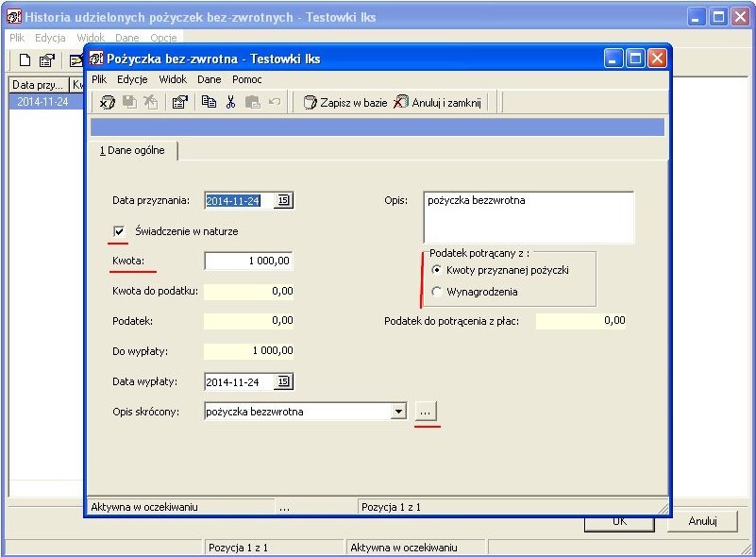Click the new document icon in background window
The width and height of the screenshot is (756, 557).
(x=25, y=60)
